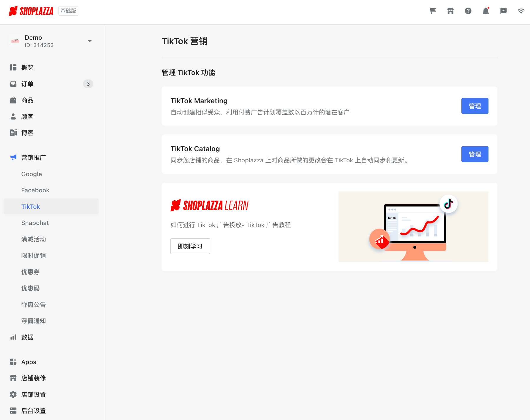Click the 店铺装修 store decoration icon
The height and width of the screenshot is (420, 530).
(x=13, y=378)
